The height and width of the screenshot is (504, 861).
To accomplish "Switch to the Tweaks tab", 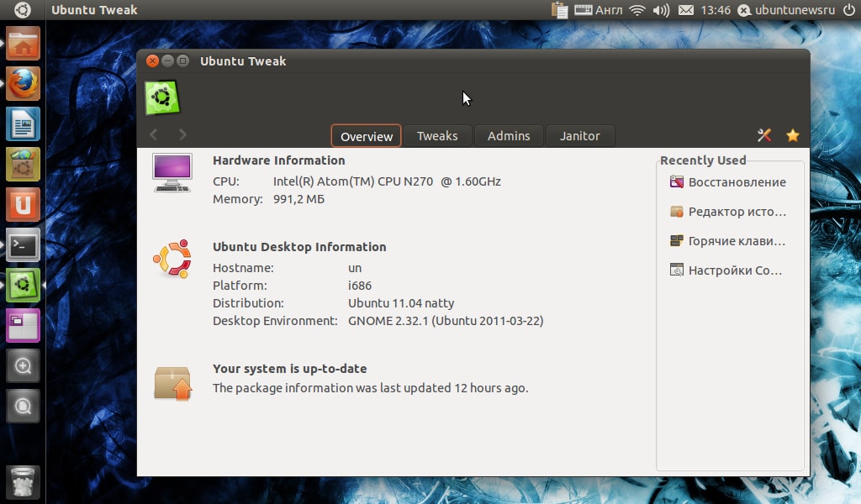I will [x=437, y=136].
